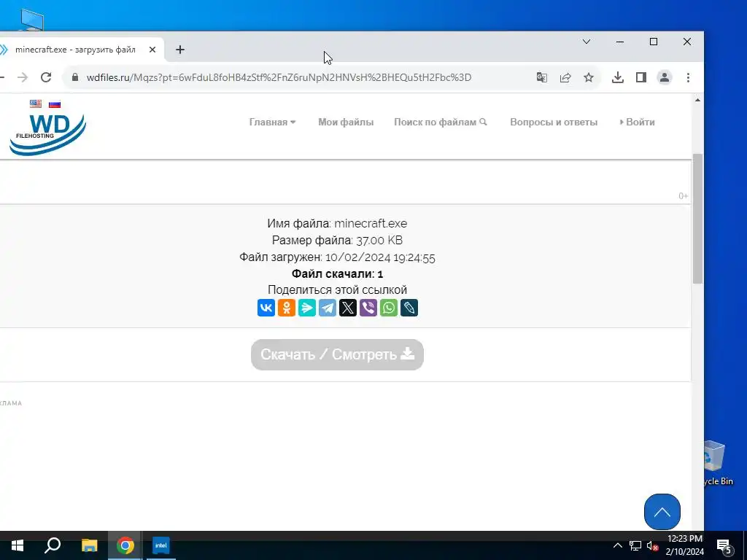This screenshot has width=747, height=560.
Task: Share the link through WhatsApp
Action: pos(389,308)
